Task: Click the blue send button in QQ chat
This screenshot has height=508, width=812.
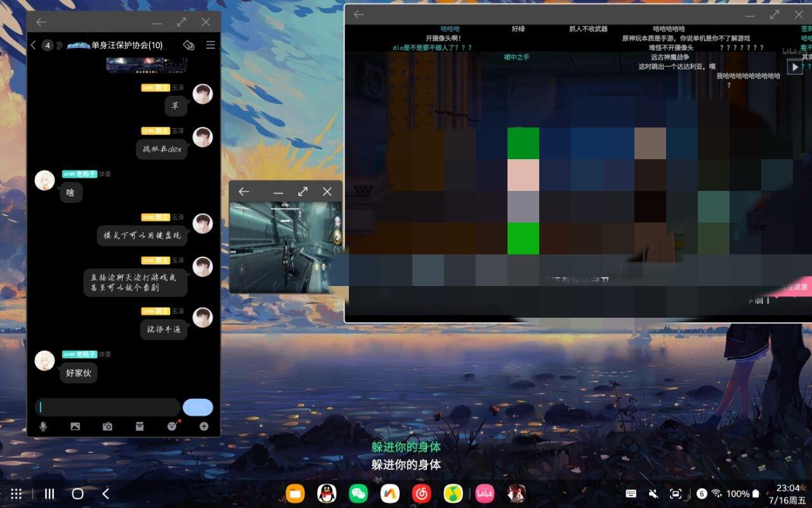Action: 198,407
